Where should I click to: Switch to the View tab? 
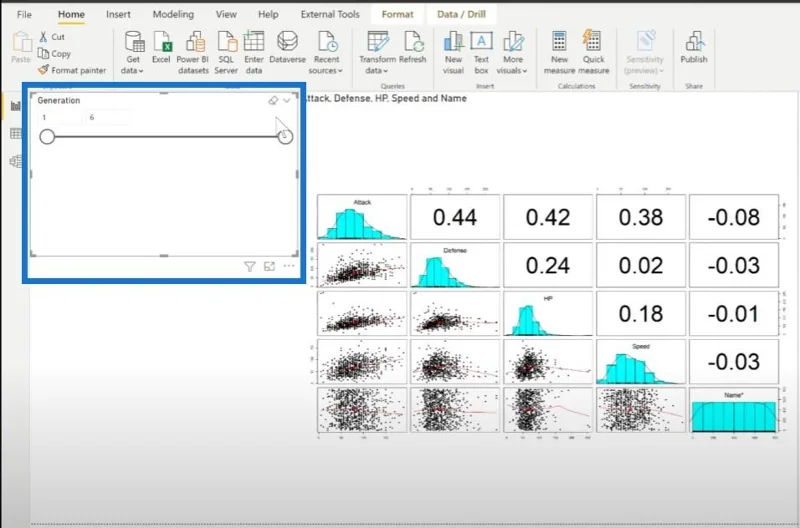[x=226, y=14]
